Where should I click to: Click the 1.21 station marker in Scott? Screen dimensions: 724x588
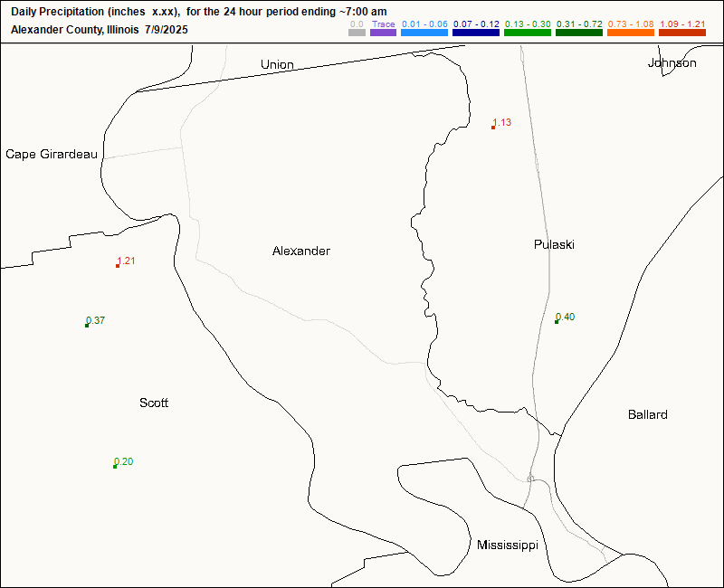click(118, 266)
